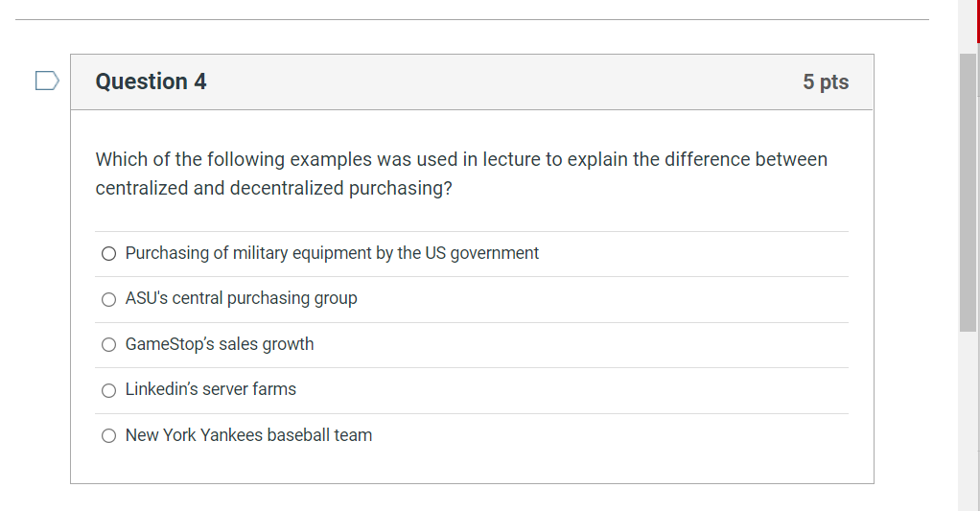Click the "GameStop's sales growth" answer label

click(x=220, y=344)
